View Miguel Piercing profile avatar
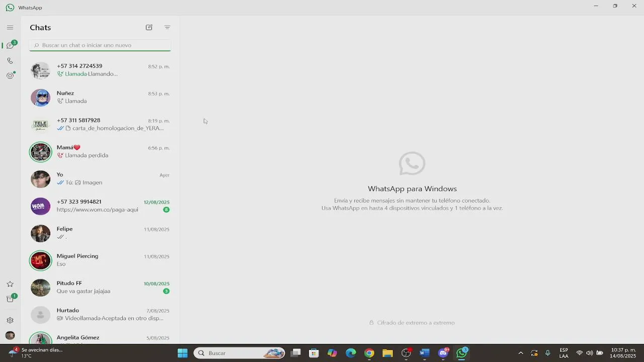 click(40, 260)
